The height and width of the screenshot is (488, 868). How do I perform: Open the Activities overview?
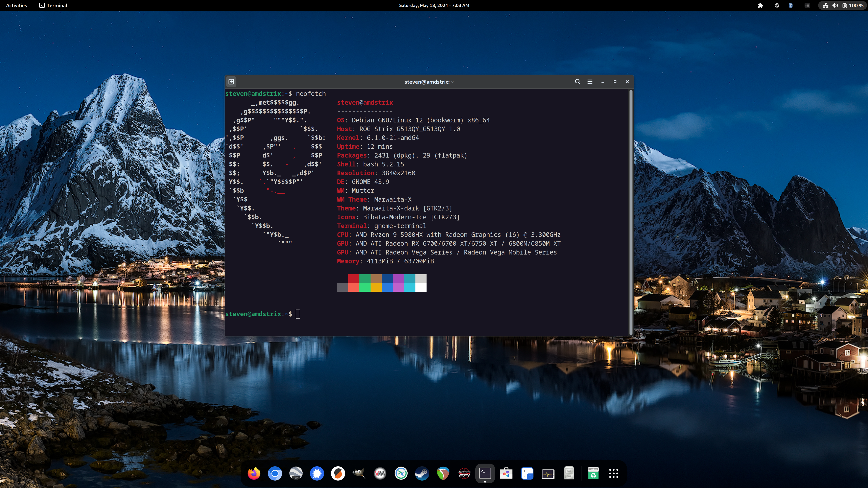point(17,5)
